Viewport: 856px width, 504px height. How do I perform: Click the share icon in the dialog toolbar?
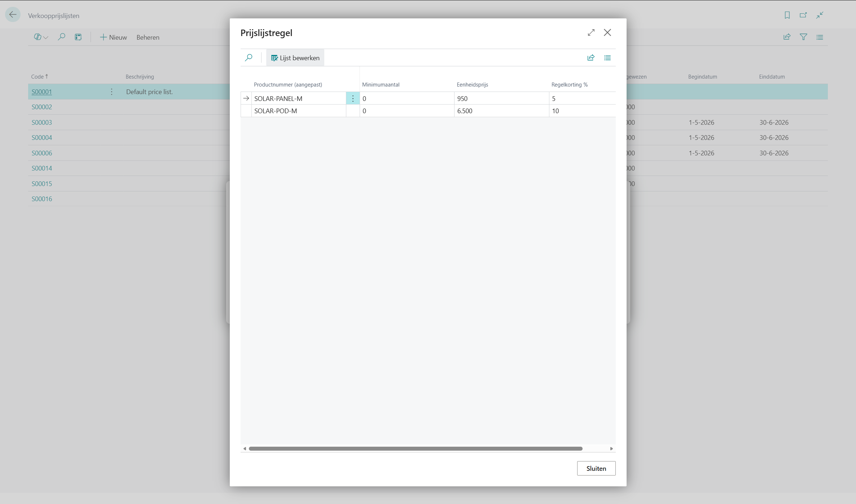[x=591, y=58]
